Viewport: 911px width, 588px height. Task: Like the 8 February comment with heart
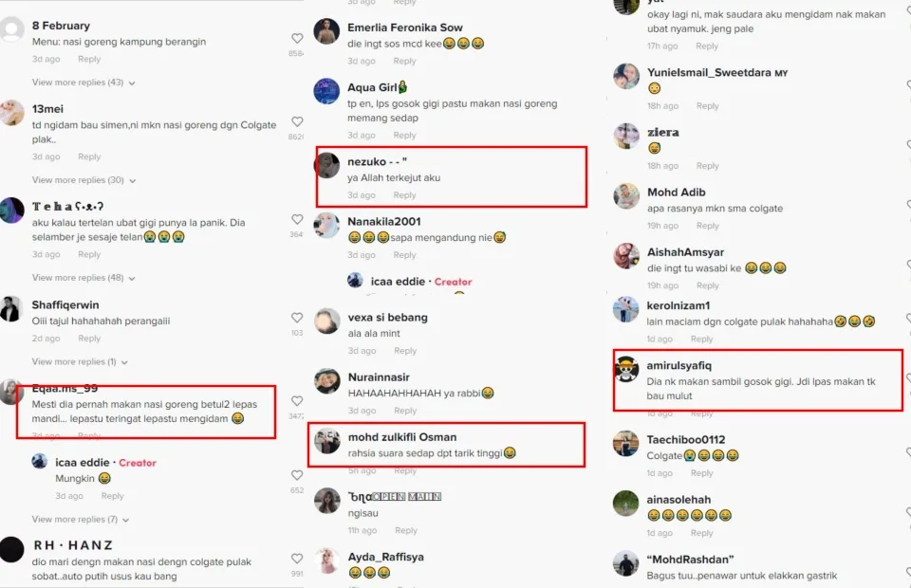point(297,38)
